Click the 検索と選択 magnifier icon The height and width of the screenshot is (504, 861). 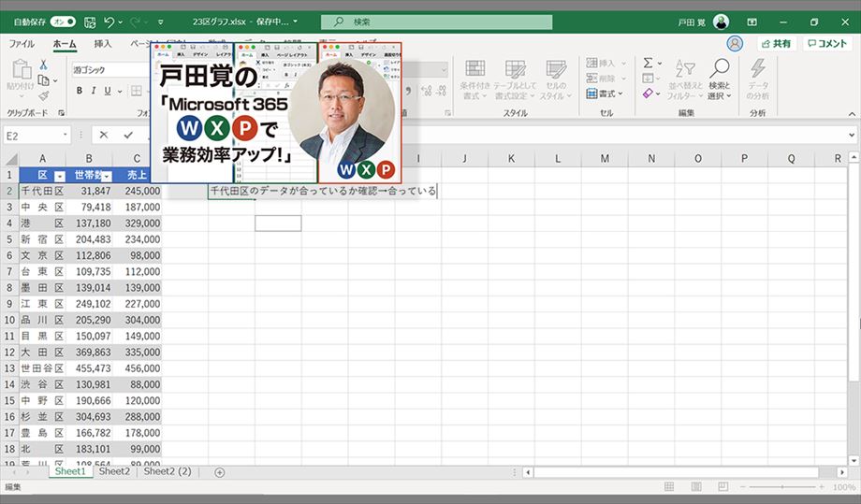(x=719, y=69)
